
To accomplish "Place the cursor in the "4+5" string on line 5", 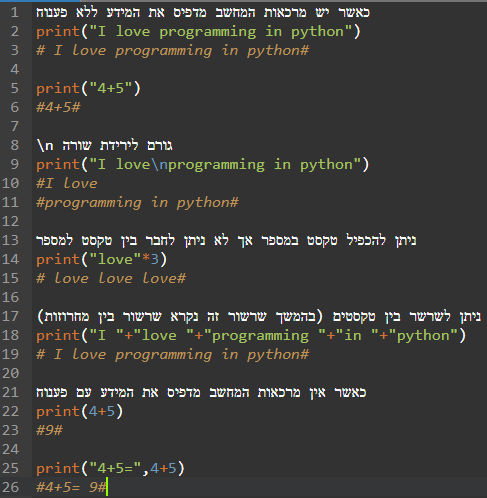I will [x=111, y=89].
